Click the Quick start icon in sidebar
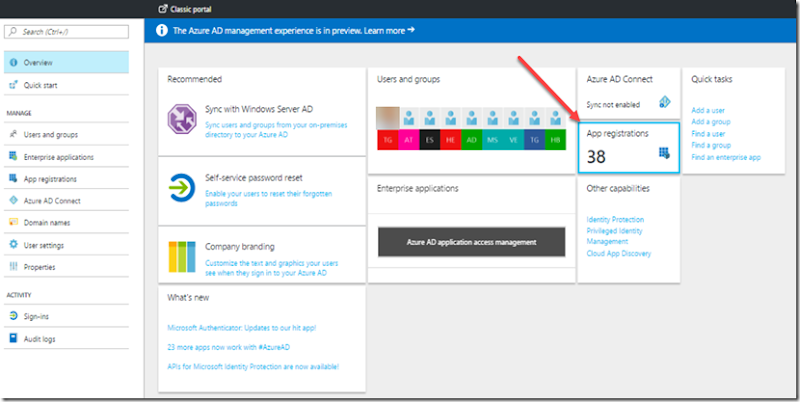Screen dimensions: 800x402 (14, 85)
